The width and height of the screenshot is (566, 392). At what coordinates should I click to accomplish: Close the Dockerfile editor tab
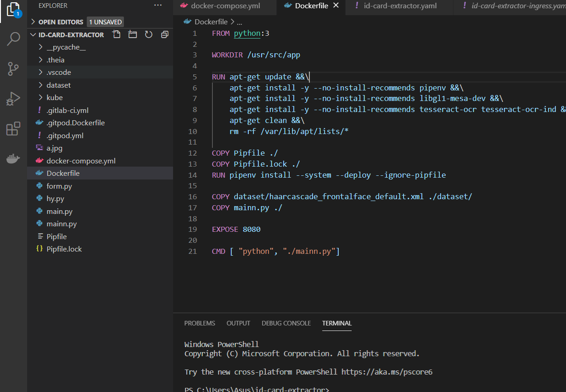(336, 6)
